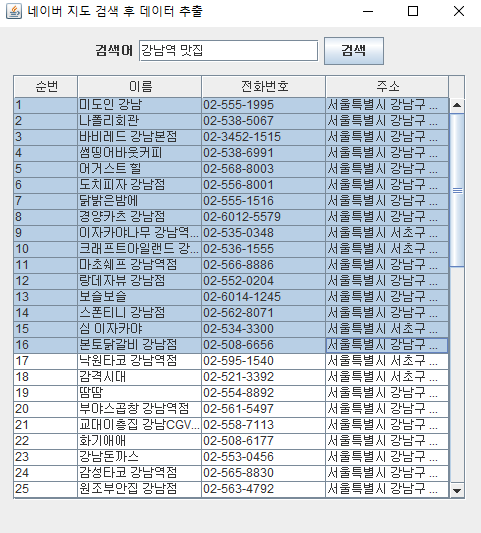Select 경양카츠 강남점 cell
481x533 pixels.
click(140, 217)
